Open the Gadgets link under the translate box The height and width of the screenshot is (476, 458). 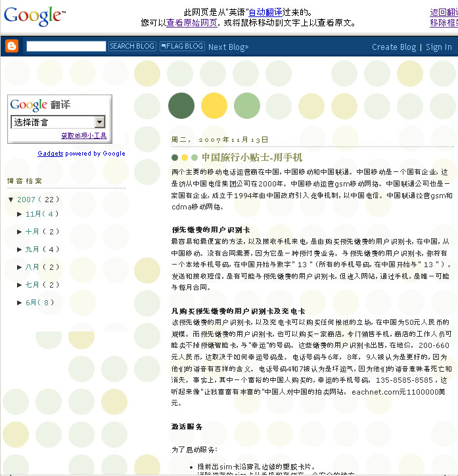(51, 154)
